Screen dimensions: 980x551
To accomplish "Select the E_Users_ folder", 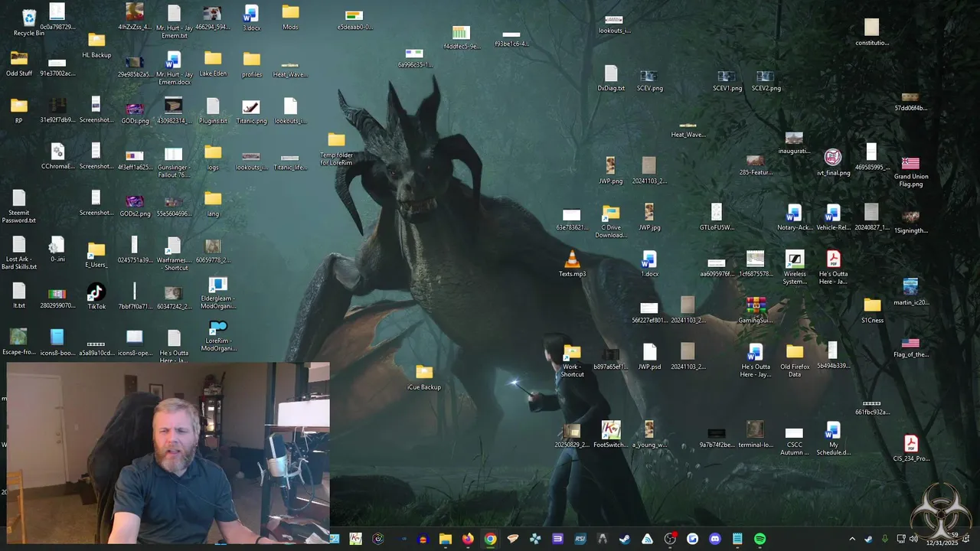I will pos(96,255).
